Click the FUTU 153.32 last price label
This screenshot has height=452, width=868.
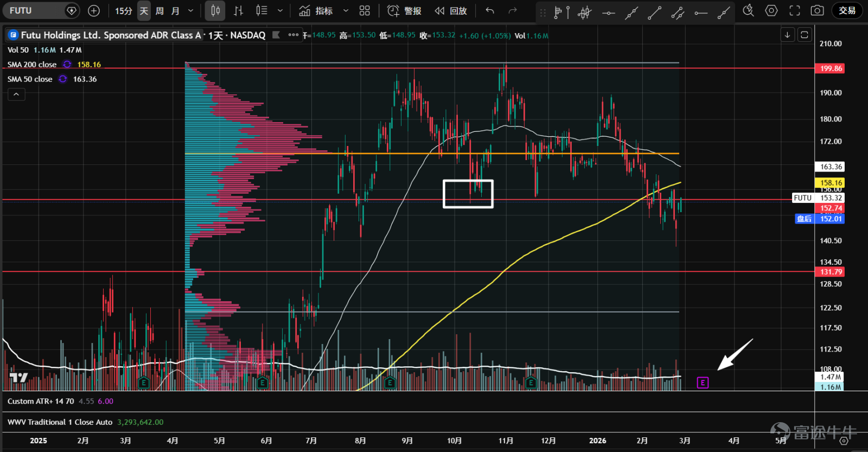818,198
